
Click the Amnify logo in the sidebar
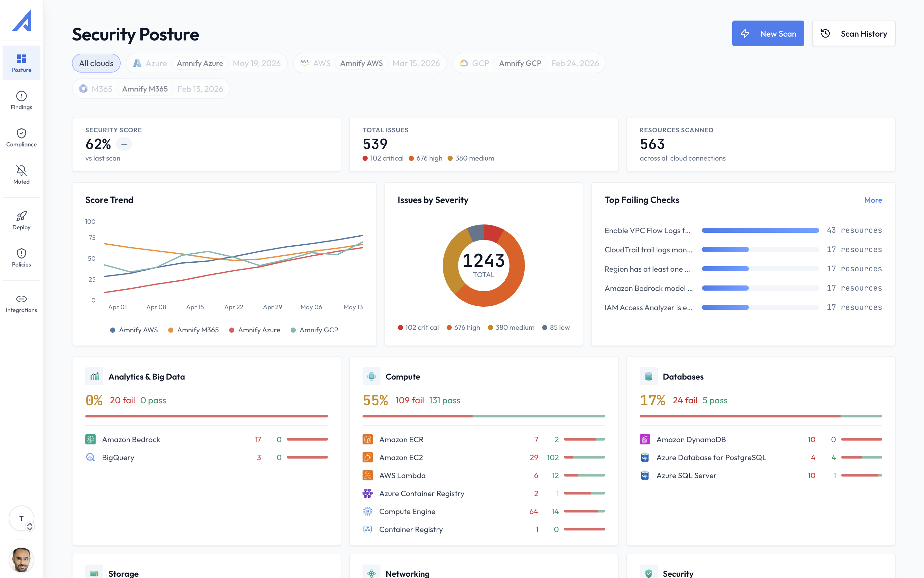pyautogui.click(x=22, y=20)
